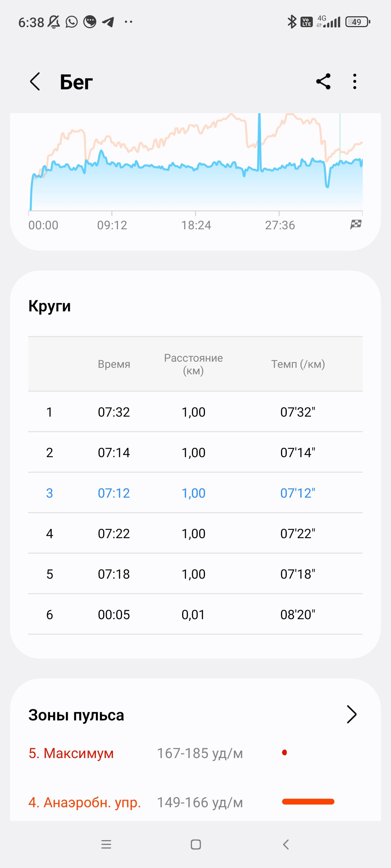Tap the orange Анаэробн. упр. zone bar

(308, 802)
